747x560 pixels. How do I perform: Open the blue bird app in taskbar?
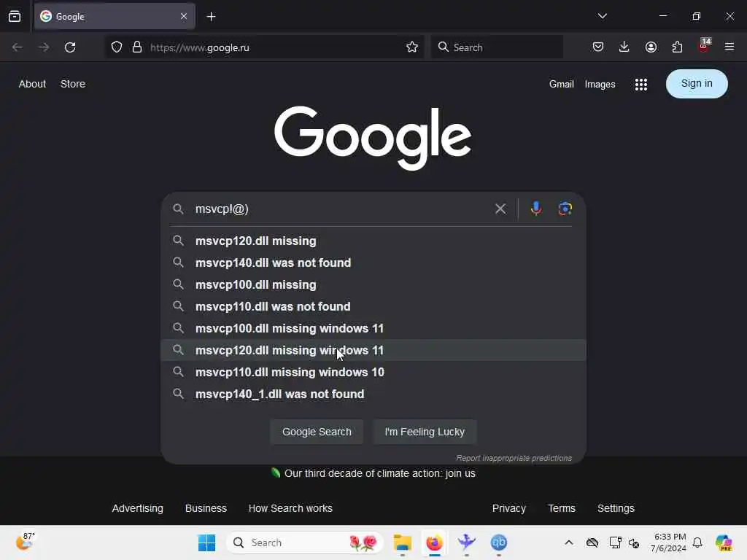466,542
